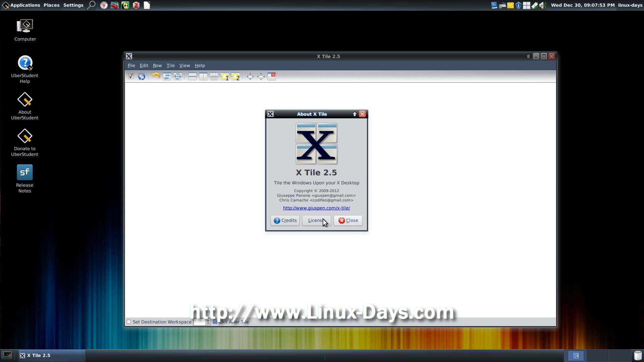644x362 pixels.
Task: Click X Tile logo in About dialog
Action: pos(316,144)
